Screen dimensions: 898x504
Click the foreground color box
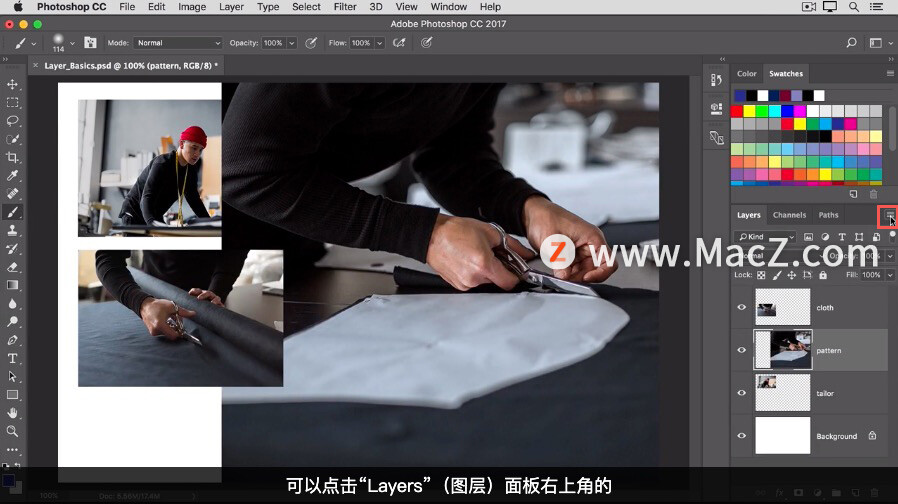pos(8,480)
